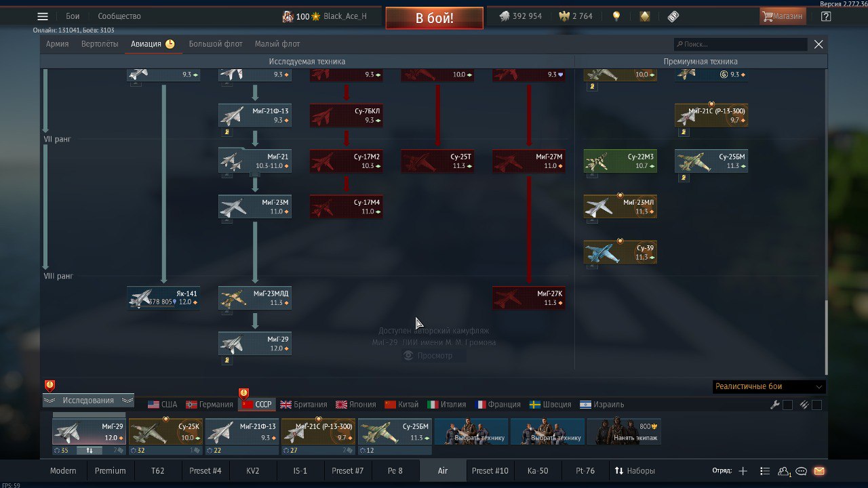Select the МиГ-29 card in research tree

pos(255,344)
